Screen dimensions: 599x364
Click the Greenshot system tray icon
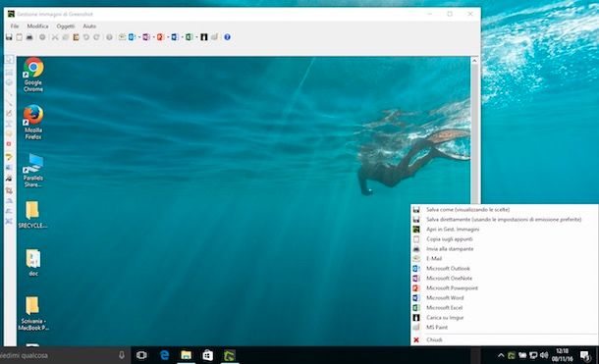512,355
